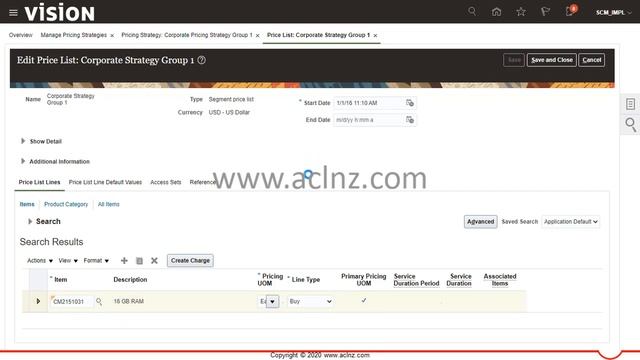The image size is (640, 360).
Task: Close the Price List Corporate Strategy tab
Action: 375,36
